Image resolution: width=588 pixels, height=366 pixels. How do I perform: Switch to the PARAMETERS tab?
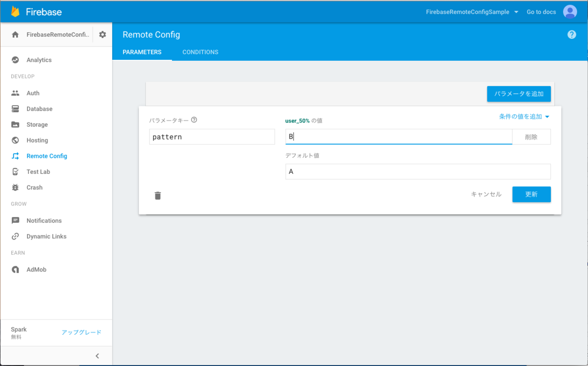pos(142,52)
